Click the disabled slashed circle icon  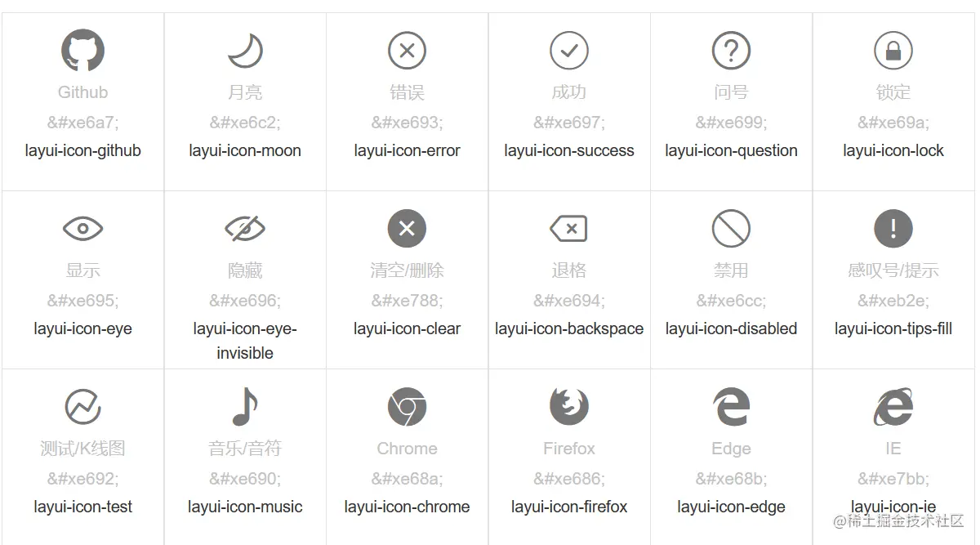(x=731, y=229)
